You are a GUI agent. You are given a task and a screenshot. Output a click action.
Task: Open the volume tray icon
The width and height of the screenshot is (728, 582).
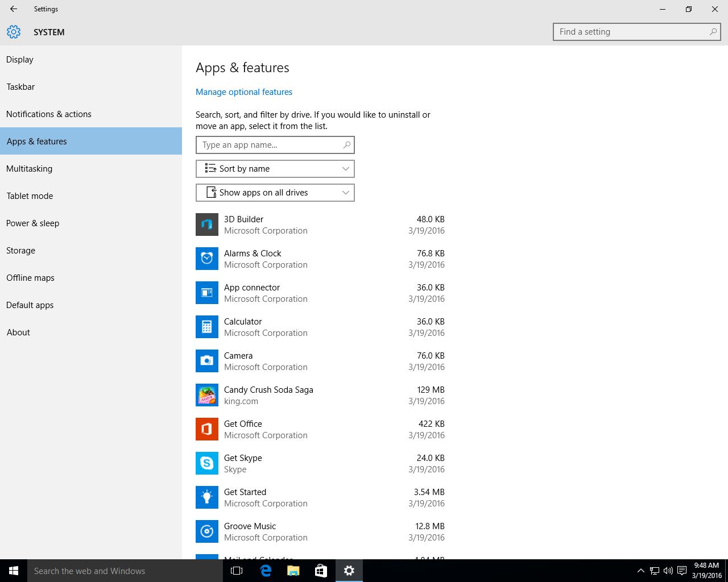[x=668, y=571]
